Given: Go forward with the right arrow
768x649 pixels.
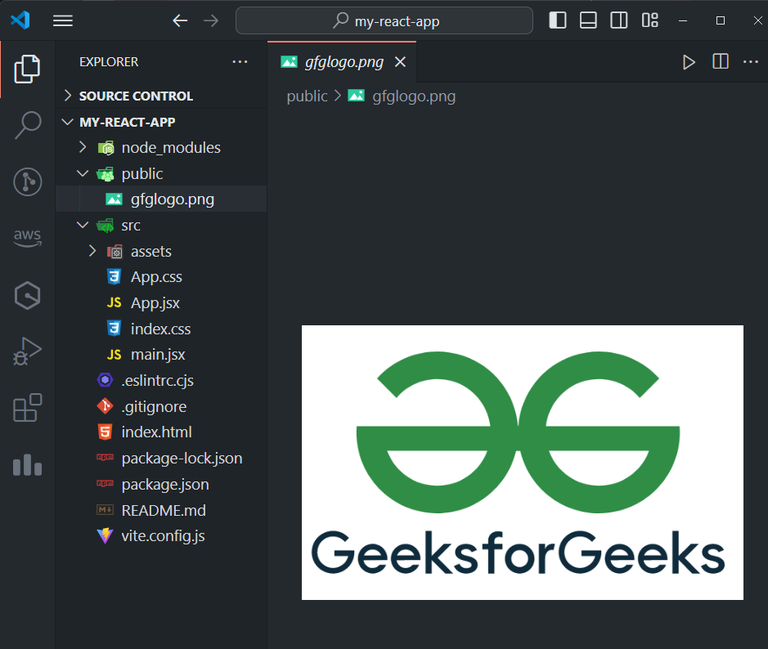Looking at the screenshot, I should 211,21.
